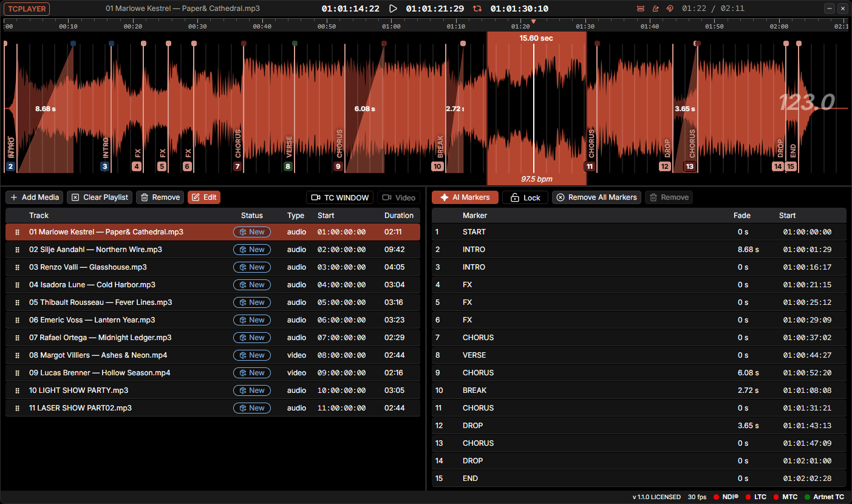
Task: Click start time 01:01:31:21 of marker 11
Action: tap(807, 408)
